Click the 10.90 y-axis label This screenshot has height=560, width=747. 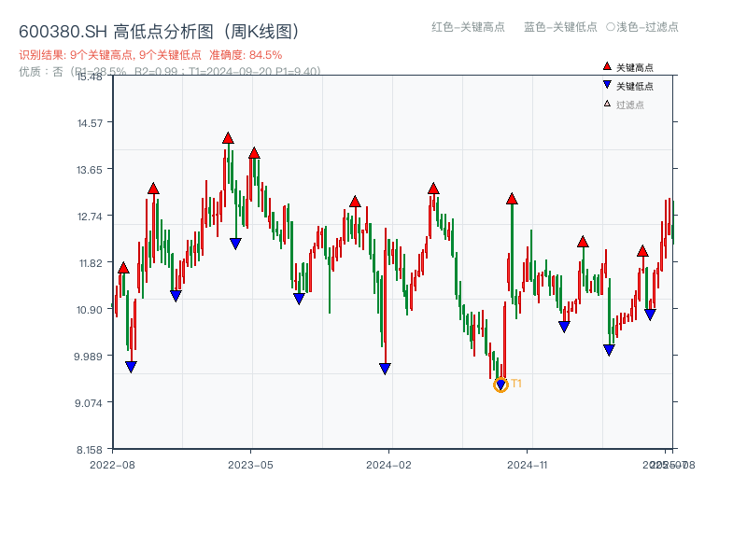pyautogui.click(x=90, y=310)
